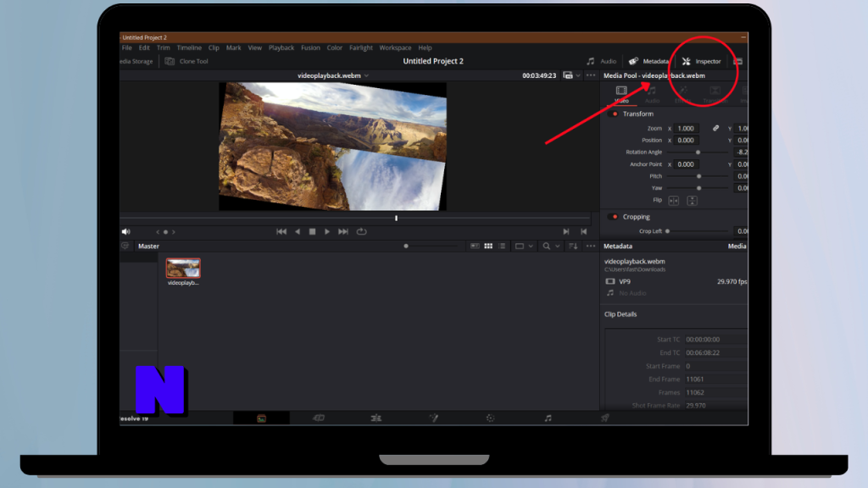The image size is (868, 488).
Task: Click the Position X value field
Action: [x=687, y=141]
